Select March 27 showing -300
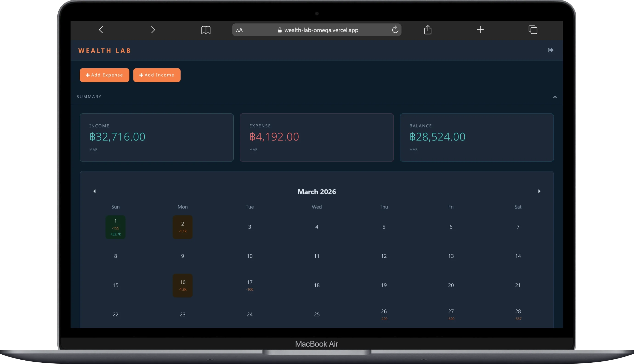 coord(451,314)
